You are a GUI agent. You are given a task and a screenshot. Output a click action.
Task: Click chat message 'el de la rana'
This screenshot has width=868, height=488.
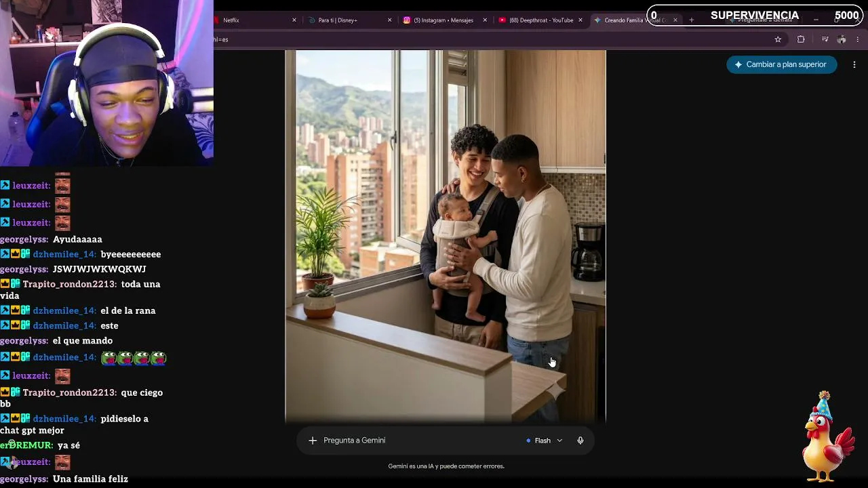tap(128, 310)
